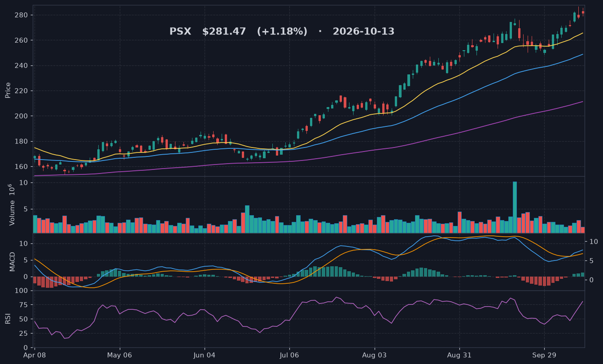Viewport: 603px width, 364px height.
Task: Click the Aug 03 x-axis date label
Action: (374, 355)
